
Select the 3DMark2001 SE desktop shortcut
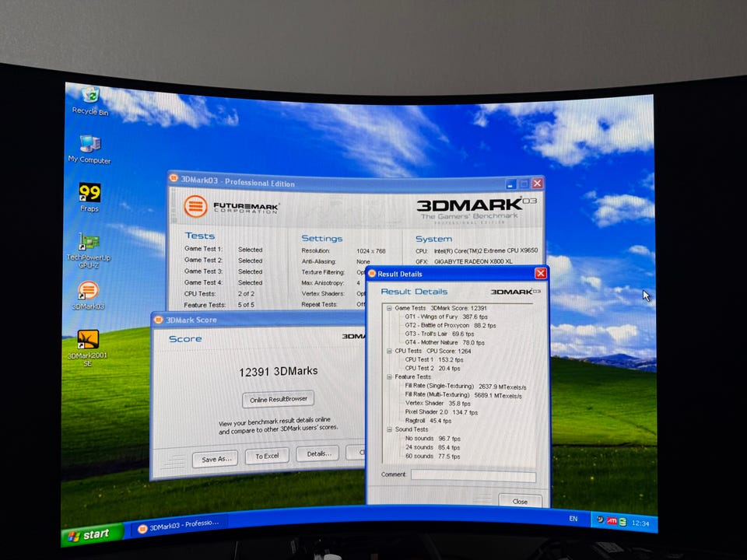[x=88, y=348]
